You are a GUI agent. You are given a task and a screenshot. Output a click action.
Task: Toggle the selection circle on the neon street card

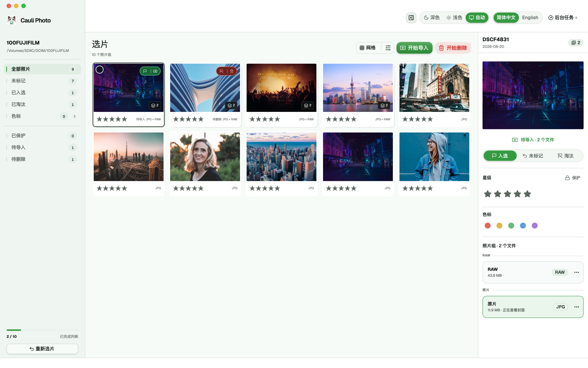pos(100,70)
